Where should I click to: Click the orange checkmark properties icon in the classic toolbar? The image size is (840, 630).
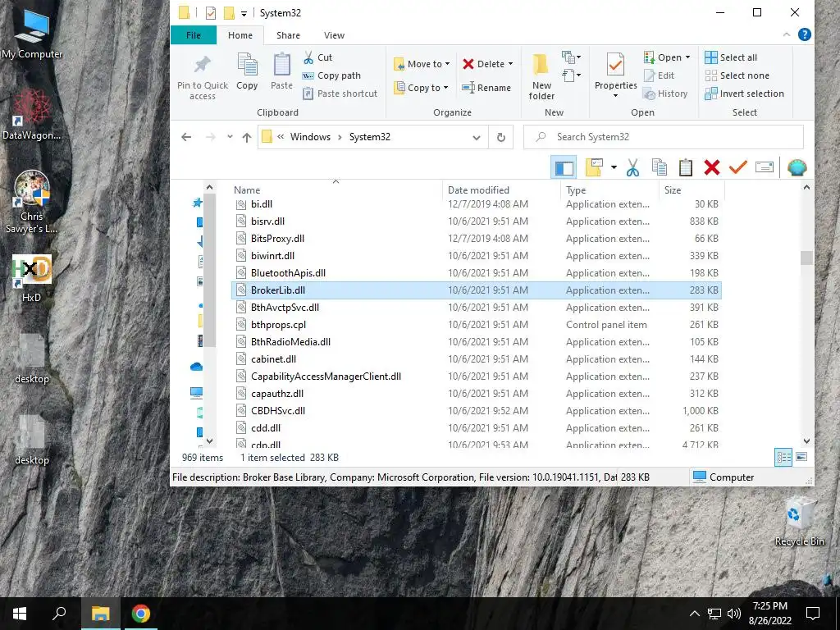738,167
